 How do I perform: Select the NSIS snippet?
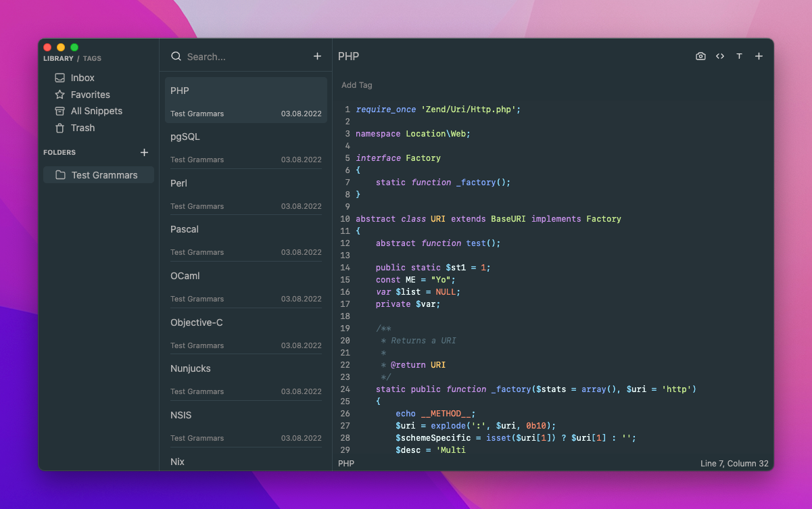(x=246, y=425)
